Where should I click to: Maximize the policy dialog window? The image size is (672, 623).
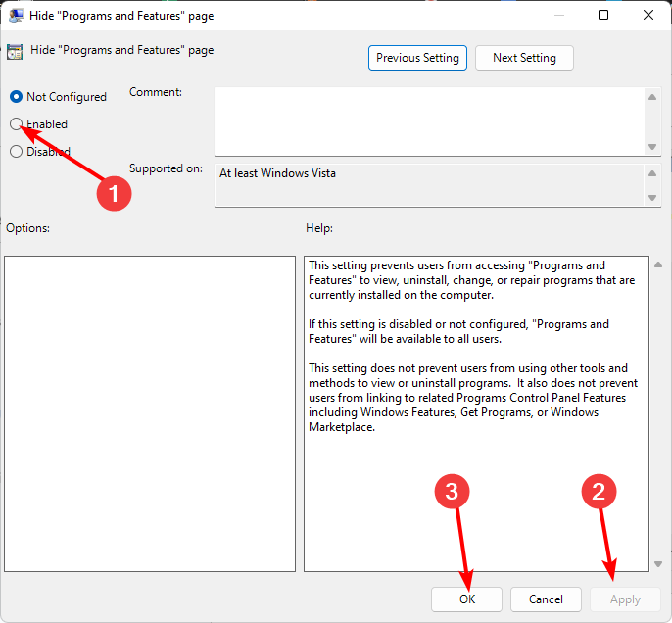click(x=603, y=15)
